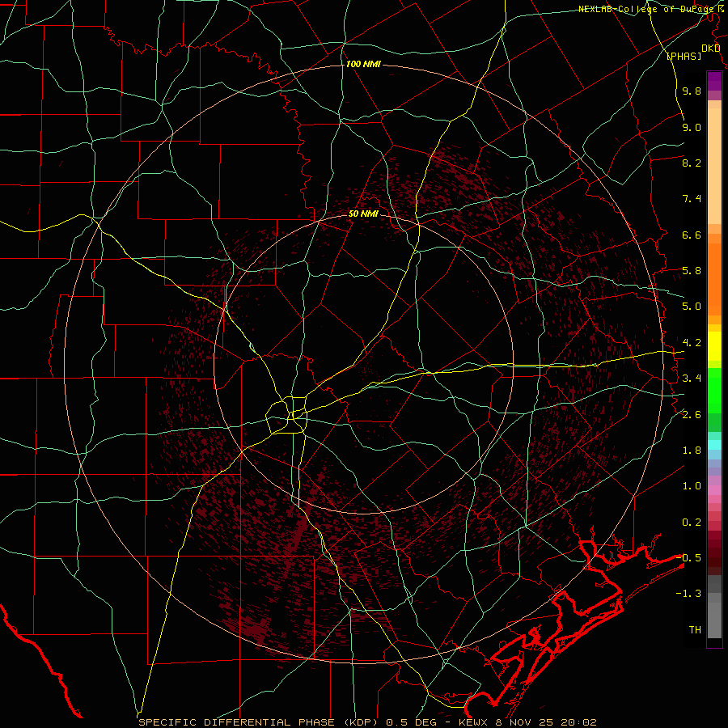Click the 5.0 scale label
728x728 pixels.
tap(692, 307)
